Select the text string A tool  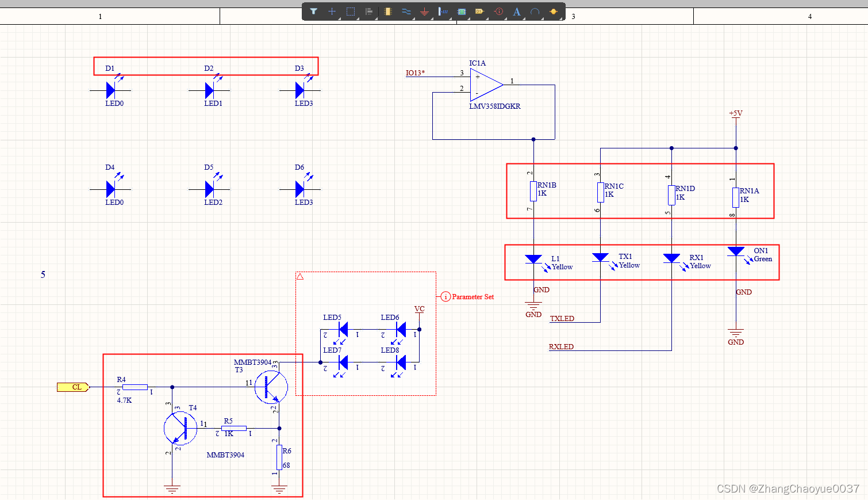pyautogui.click(x=517, y=11)
